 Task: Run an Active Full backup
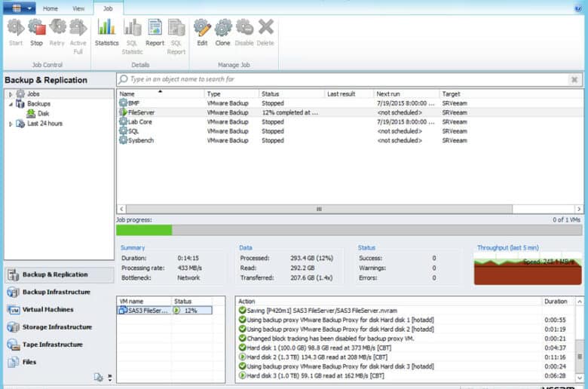click(78, 37)
